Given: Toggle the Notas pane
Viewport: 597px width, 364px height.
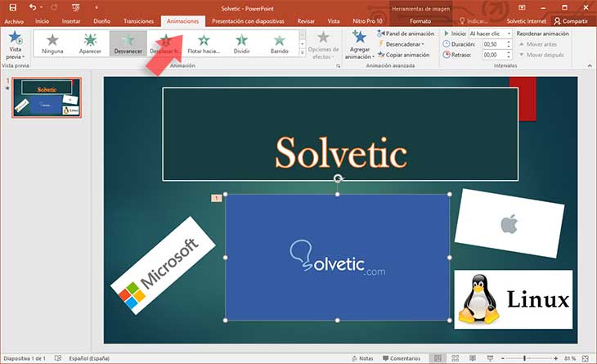Looking at the screenshot, I should point(362,358).
